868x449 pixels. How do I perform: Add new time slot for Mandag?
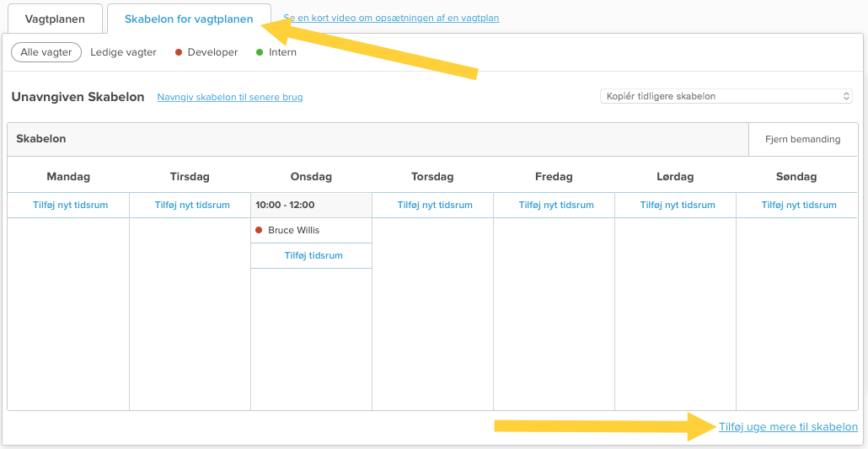[70, 205]
